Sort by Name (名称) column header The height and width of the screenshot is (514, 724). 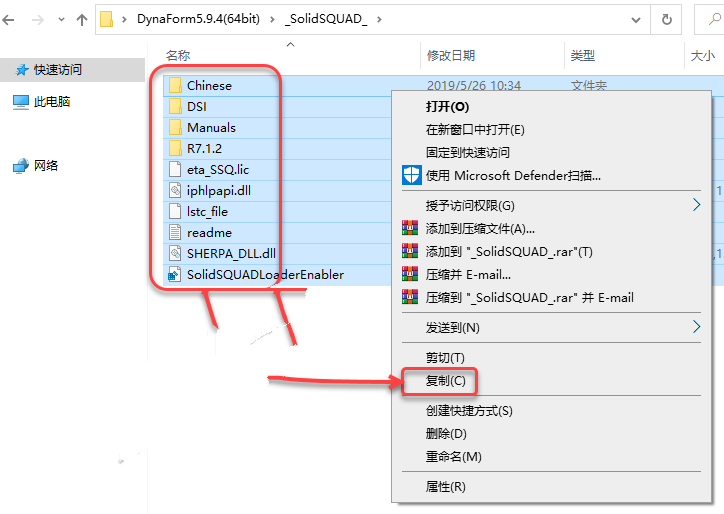point(178,55)
